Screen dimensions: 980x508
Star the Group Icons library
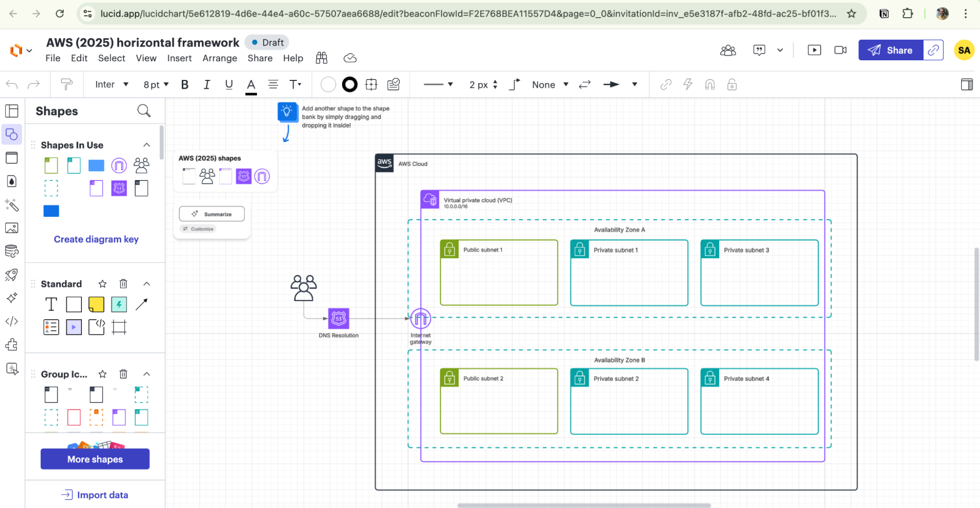(x=102, y=374)
